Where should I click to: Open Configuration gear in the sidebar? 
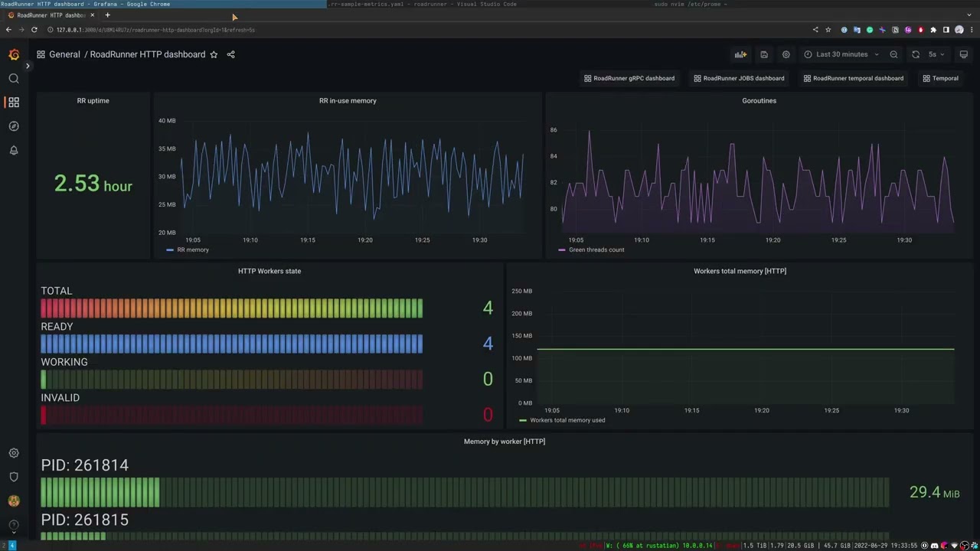pos(14,453)
